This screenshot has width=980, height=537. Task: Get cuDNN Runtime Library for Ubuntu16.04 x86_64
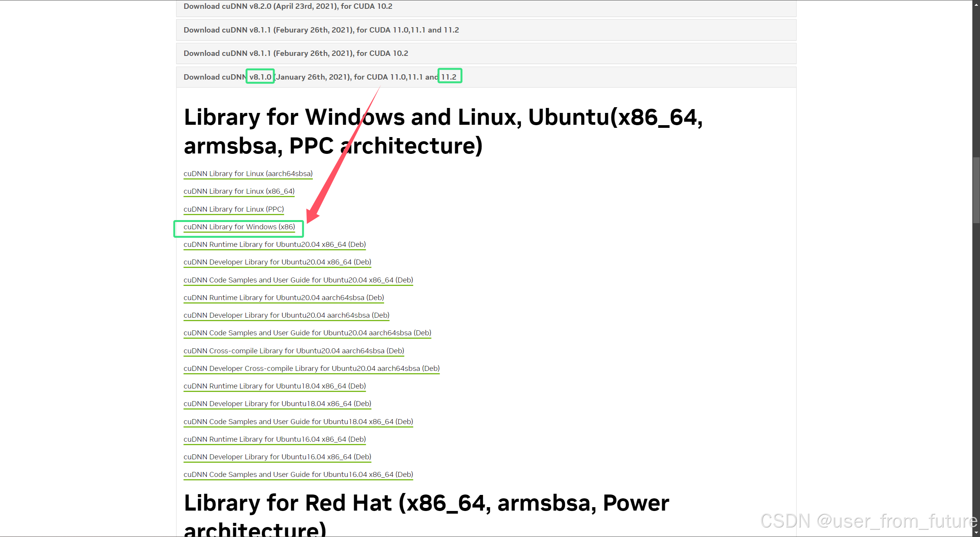click(x=275, y=439)
